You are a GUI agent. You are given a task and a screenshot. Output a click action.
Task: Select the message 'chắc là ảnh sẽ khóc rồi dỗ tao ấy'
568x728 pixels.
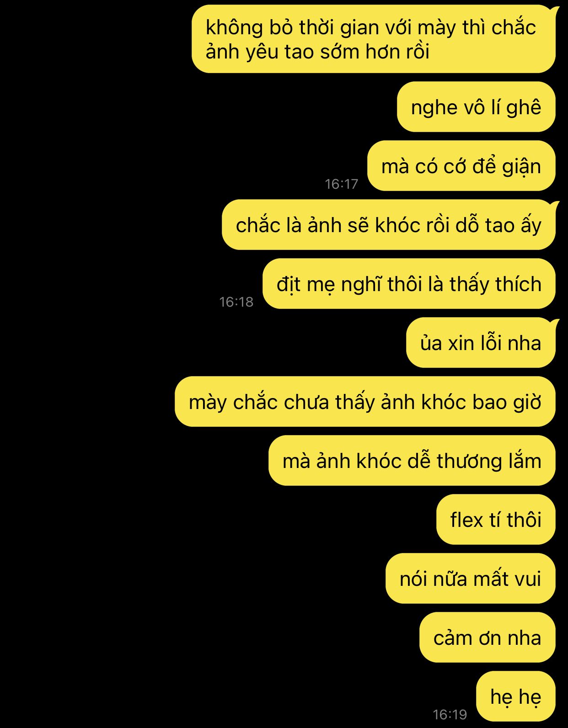click(389, 225)
